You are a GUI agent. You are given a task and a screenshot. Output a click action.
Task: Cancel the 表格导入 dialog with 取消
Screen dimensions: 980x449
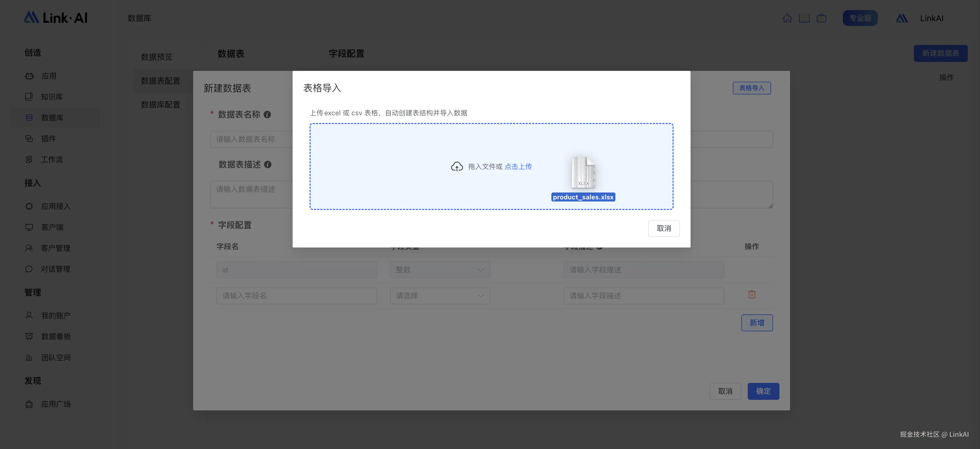664,228
